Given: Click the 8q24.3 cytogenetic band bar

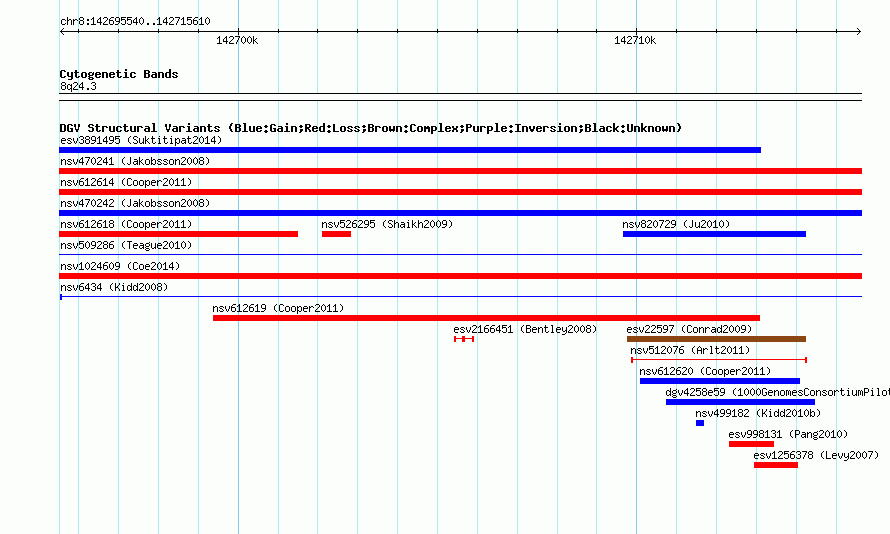Looking at the screenshot, I should [x=460, y=97].
